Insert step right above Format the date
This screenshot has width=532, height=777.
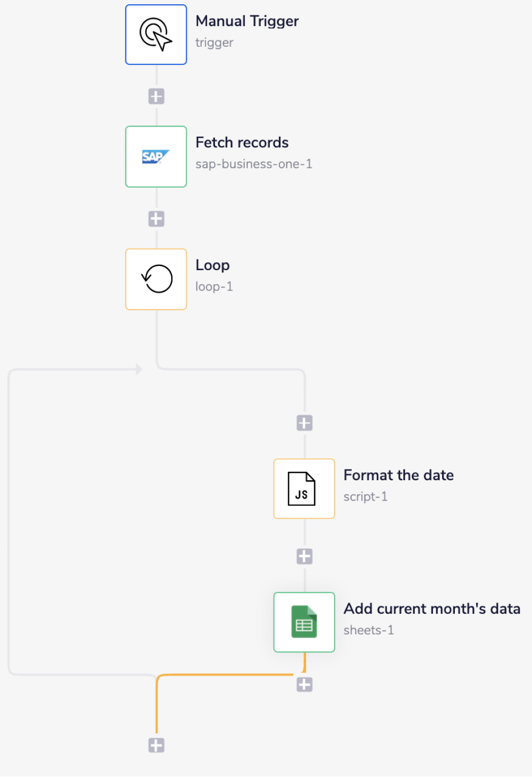point(304,423)
